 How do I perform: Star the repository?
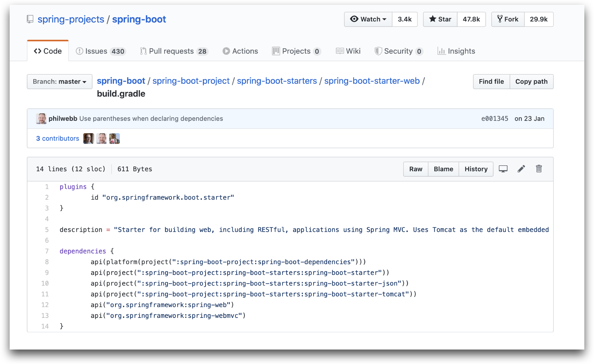point(440,19)
